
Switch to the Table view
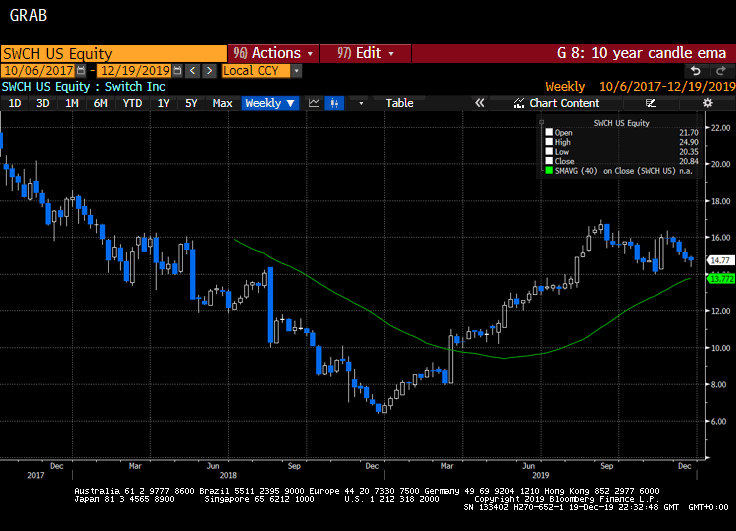[399, 103]
